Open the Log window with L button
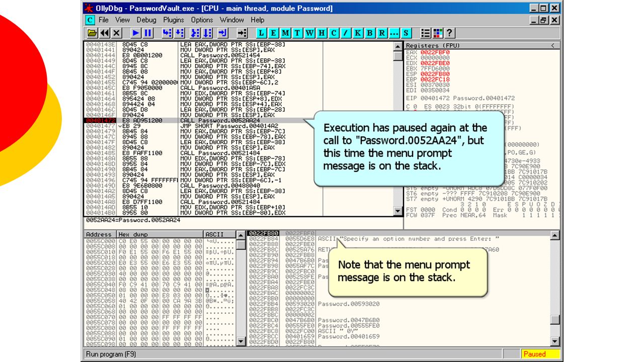The height and width of the screenshot is (362, 644). pos(261,33)
